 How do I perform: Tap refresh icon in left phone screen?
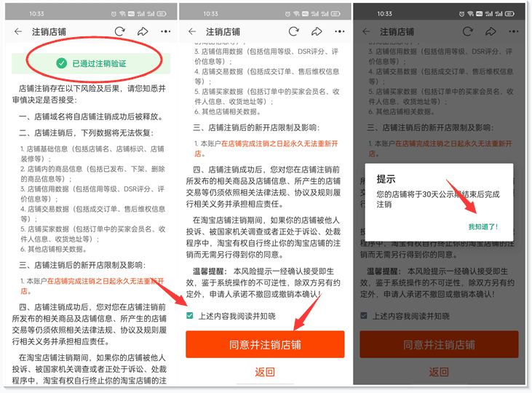click(x=119, y=31)
